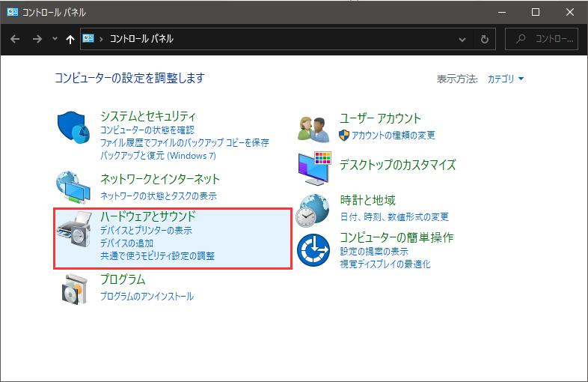Click the search magnifier icon
The width and height of the screenshot is (588, 382).
point(521,39)
